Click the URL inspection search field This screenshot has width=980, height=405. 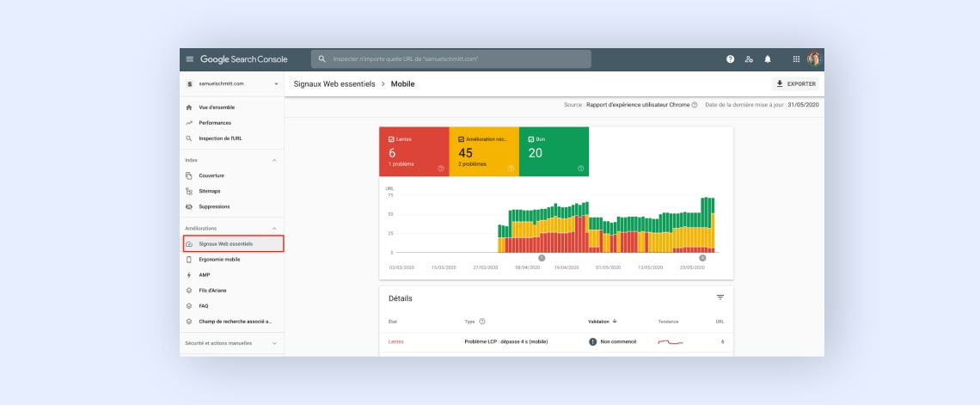click(451, 58)
